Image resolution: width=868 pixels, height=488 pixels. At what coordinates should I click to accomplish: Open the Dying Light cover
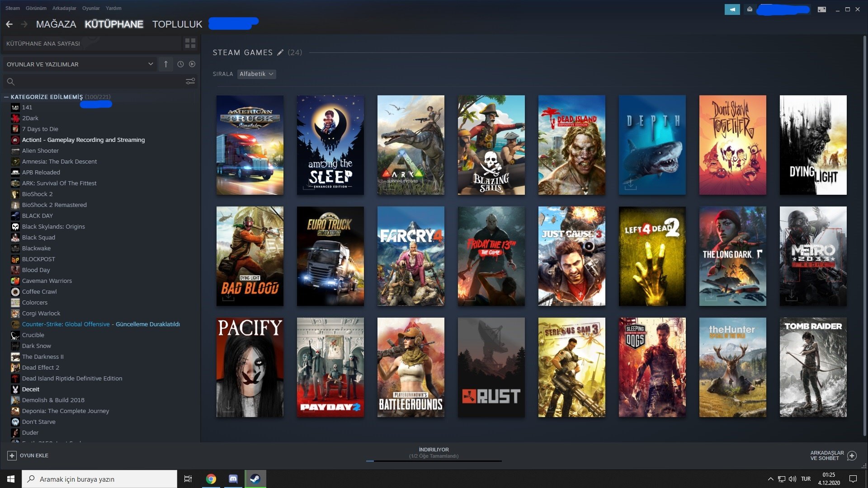click(813, 145)
